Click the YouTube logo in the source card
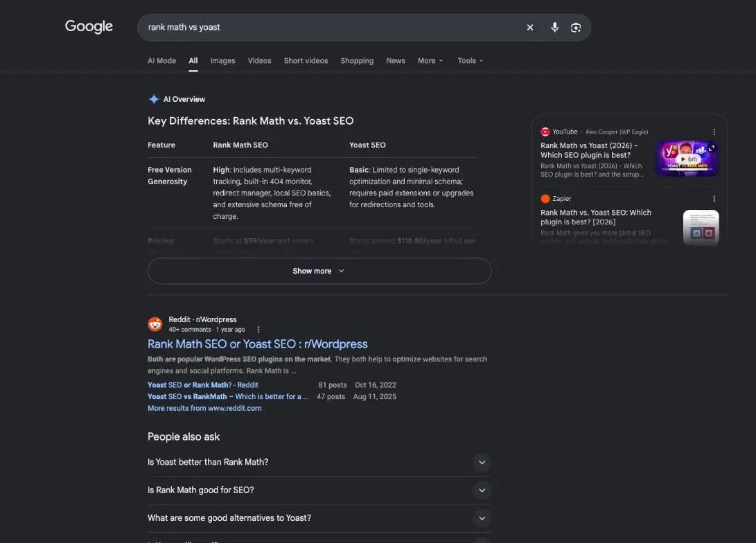 545,132
